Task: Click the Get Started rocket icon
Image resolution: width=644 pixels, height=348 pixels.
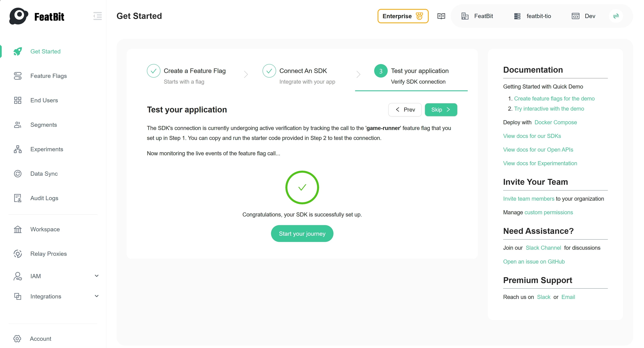Action: tap(18, 51)
